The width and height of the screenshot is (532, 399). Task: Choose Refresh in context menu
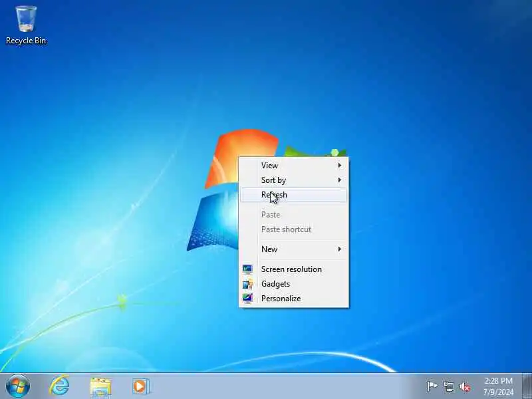point(294,195)
